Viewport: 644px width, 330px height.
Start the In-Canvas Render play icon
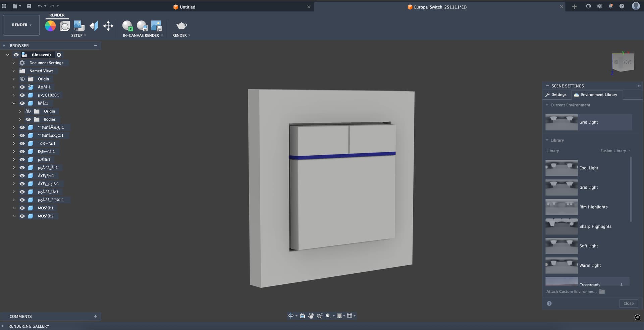point(127,26)
